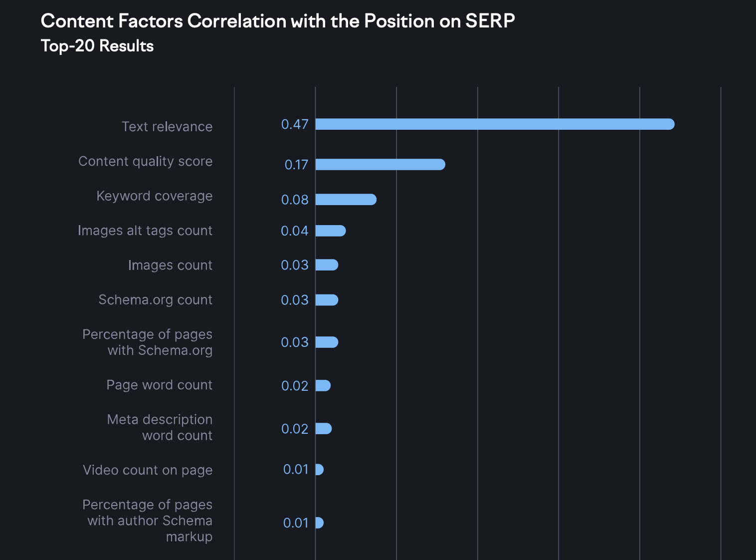The image size is (756, 560).
Task: Select the Content quality score bar
Action: tap(380, 165)
